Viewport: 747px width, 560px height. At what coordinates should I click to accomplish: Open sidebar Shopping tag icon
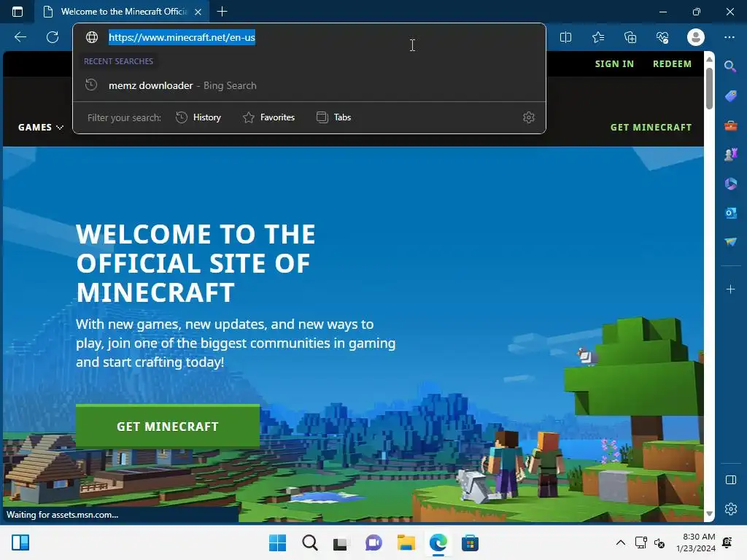[730, 96]
